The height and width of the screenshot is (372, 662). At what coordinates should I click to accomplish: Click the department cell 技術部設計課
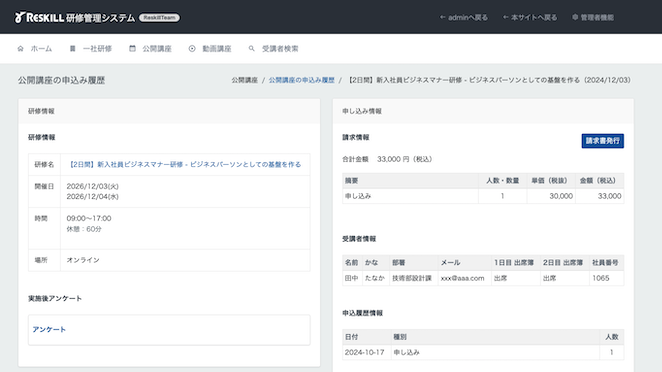[412, 278]
